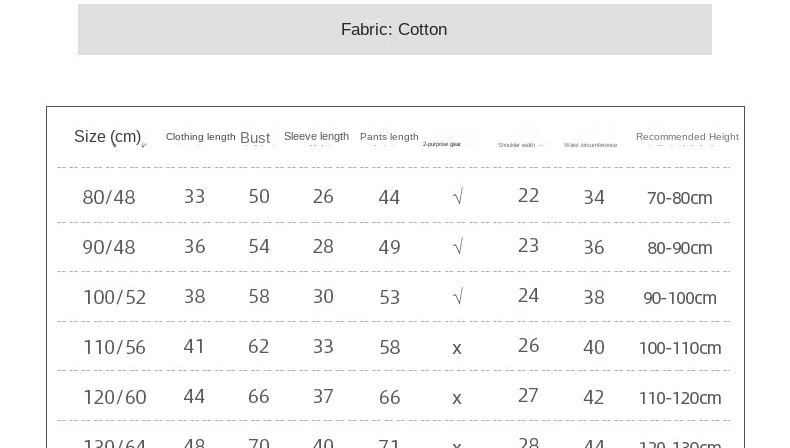Select the Size (cm) column header
Viewport: 790px width, 448px height.
point(107,137)
